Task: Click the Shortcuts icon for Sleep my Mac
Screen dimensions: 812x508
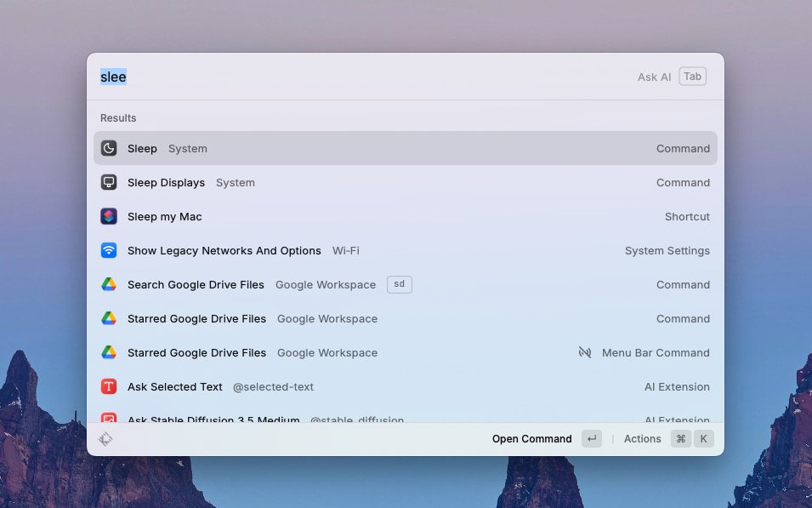Action: tap(109, 216)
